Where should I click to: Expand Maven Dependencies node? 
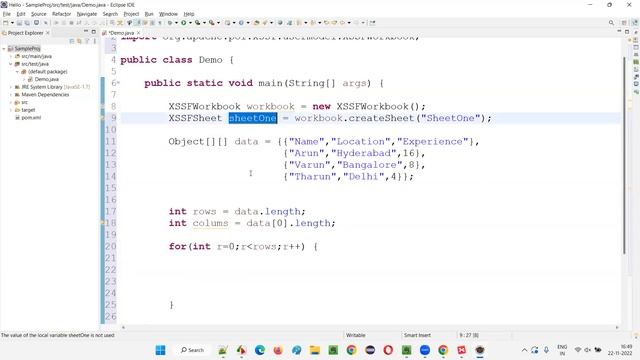point(11,95)
